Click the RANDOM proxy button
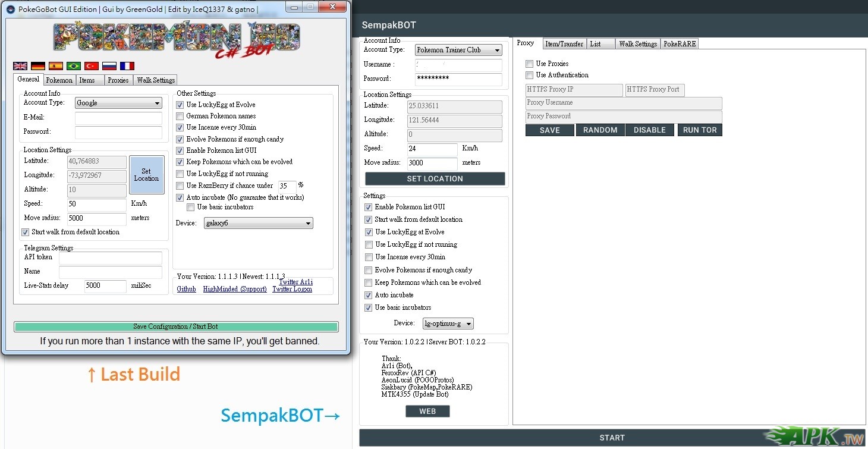868x449 pixels. point(600,130)
